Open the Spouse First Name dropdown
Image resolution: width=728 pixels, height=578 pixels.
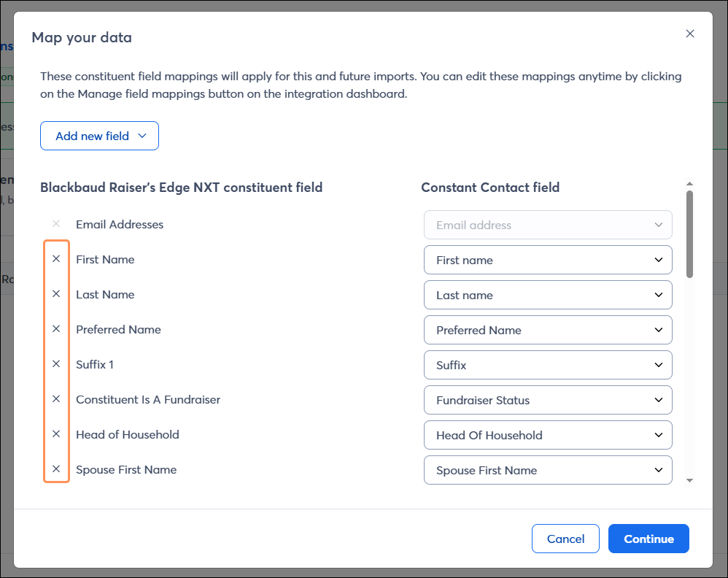click(x=548, y=470)
